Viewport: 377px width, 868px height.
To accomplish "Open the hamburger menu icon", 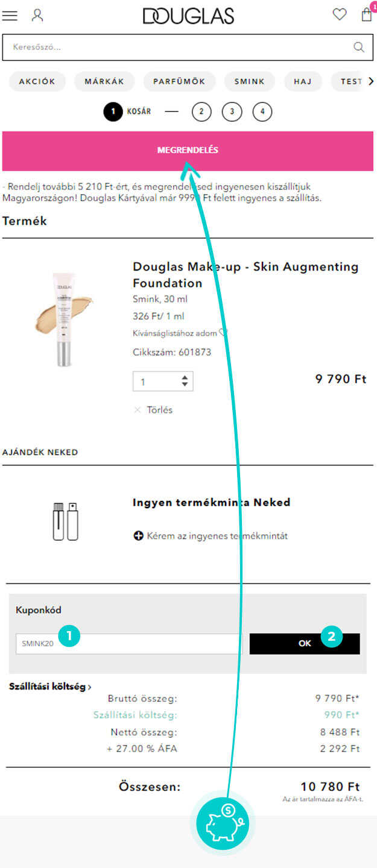I will click(x=10, y=16).
